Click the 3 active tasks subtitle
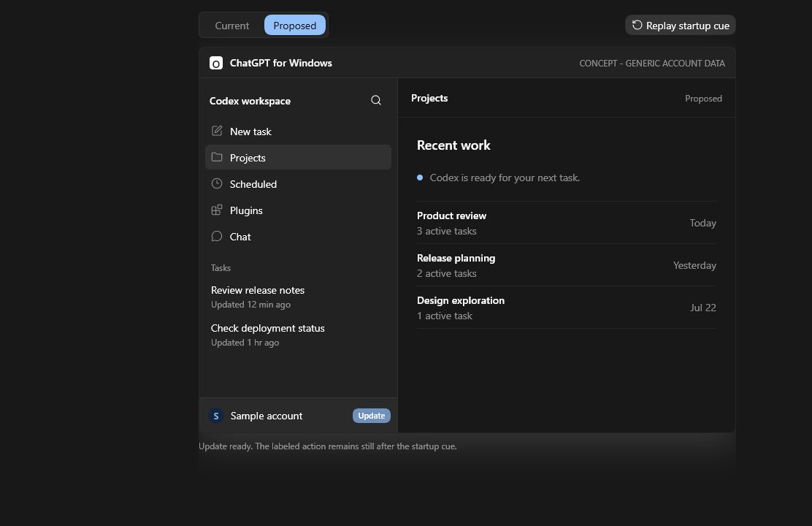Screen dimensions: 812x526 [x=446, y=231]
